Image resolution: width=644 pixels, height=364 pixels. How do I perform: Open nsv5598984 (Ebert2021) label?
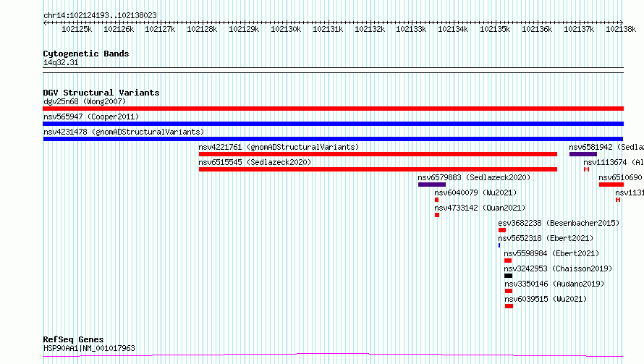point(551,253)
